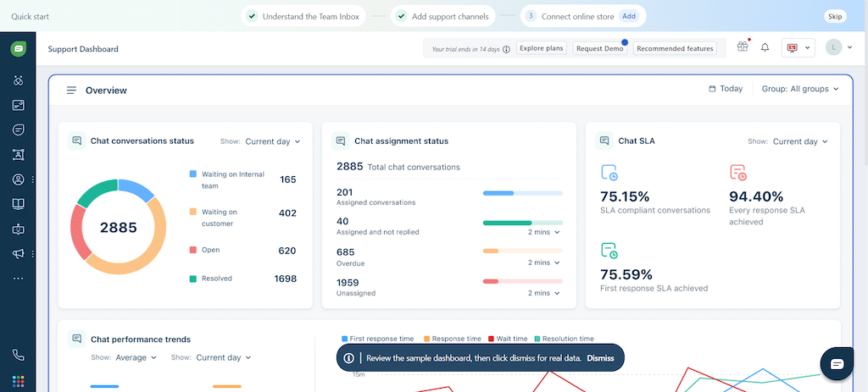Open the notifications bell

click(765, 47)
